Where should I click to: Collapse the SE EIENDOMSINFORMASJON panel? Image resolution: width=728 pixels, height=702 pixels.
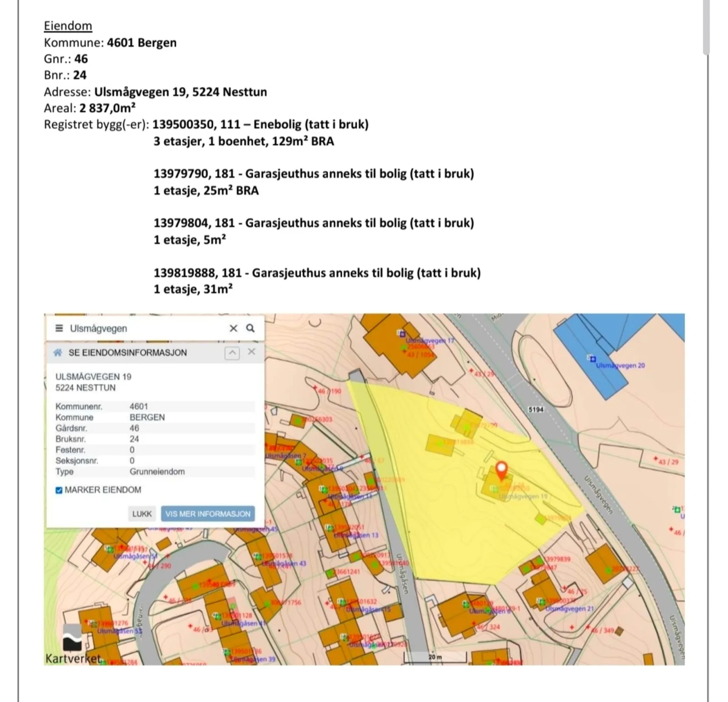(232, 353)
